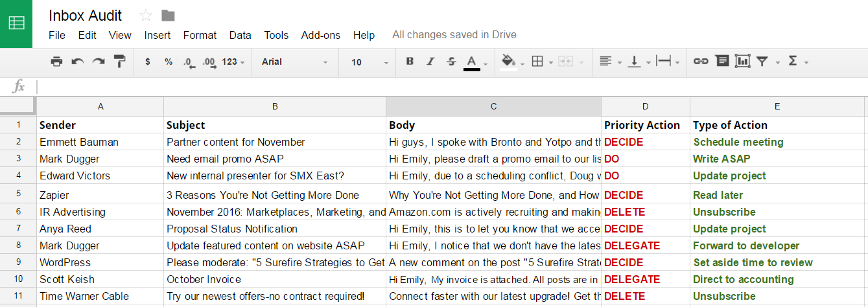The height and width of the screenshot is (307, 868).
Task: Star the Inbox Audit document
Action: coord(146,16)
